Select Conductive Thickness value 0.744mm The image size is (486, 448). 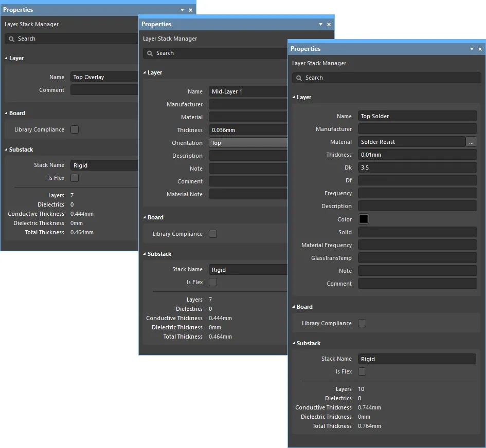369,407
